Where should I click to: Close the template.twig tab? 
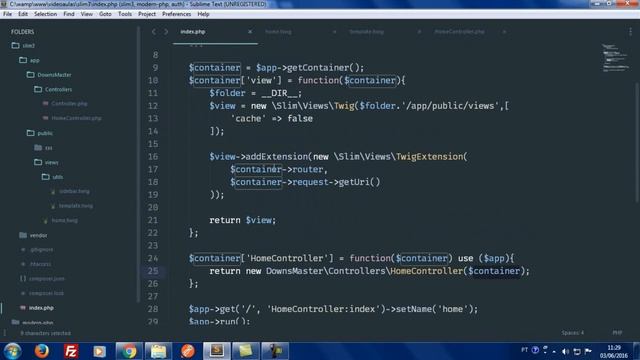coord(419,32)
